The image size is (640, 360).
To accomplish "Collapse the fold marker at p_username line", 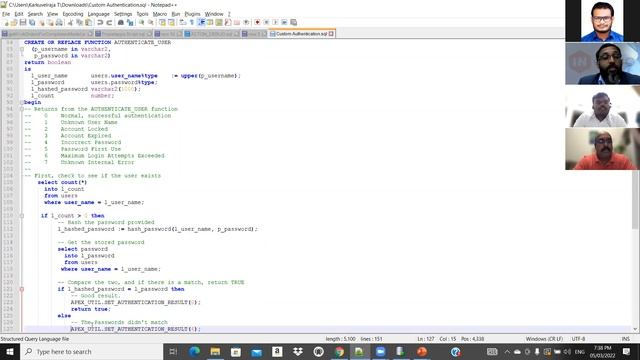I will 22,49.
